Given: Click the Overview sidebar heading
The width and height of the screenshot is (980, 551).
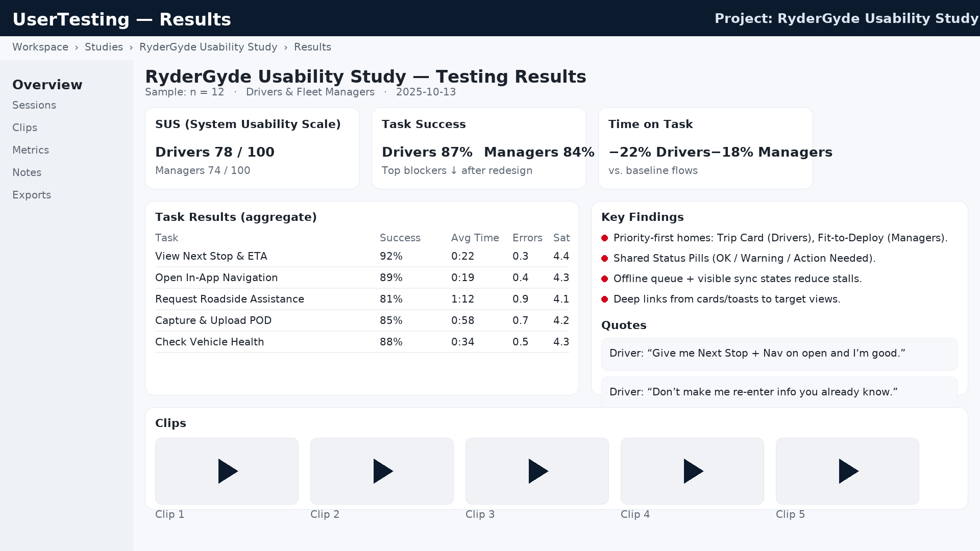Looking at the screenshot, I should 47,85.
